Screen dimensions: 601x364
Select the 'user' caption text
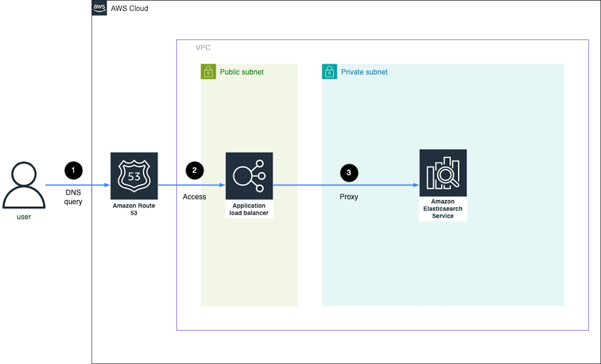24,217
